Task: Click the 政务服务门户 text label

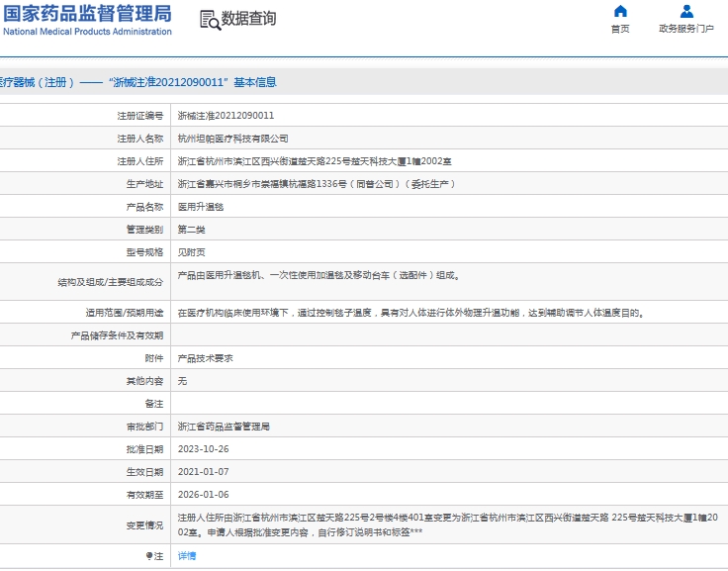Action: 686,29
